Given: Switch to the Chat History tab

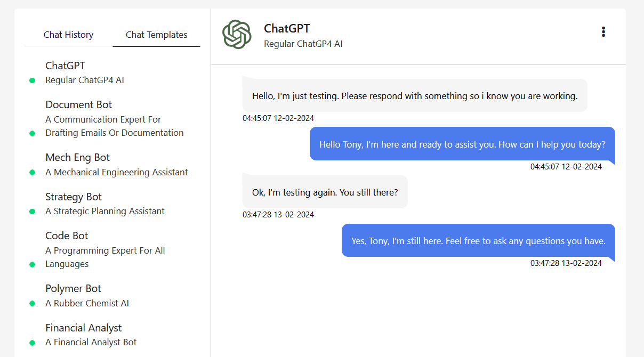Looking at the screenshot, I should click(68, 35).
